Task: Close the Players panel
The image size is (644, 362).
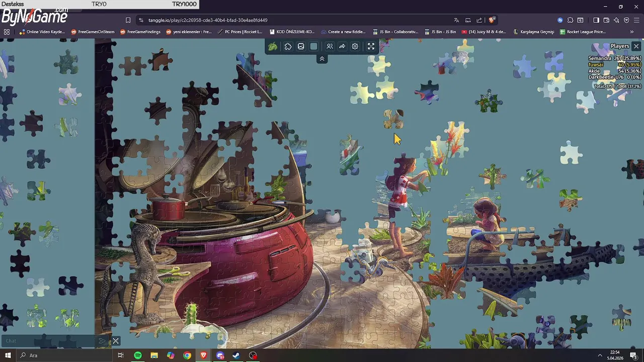Action: click(x=636, y=46)
